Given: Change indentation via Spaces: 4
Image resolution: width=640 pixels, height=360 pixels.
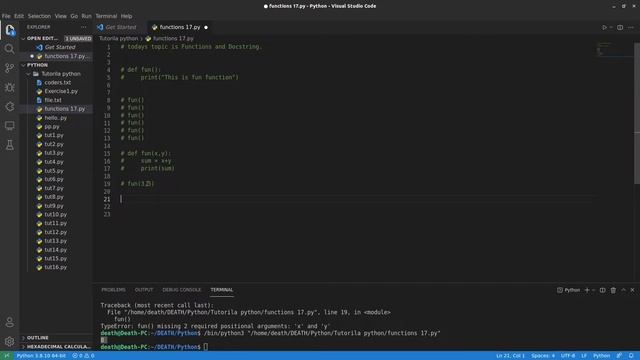Looking at the screenshot, I should click(x=542, y=356).
